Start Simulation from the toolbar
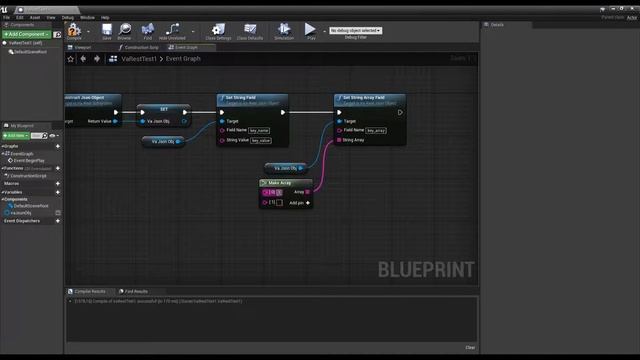 click(x=284, y=31)
